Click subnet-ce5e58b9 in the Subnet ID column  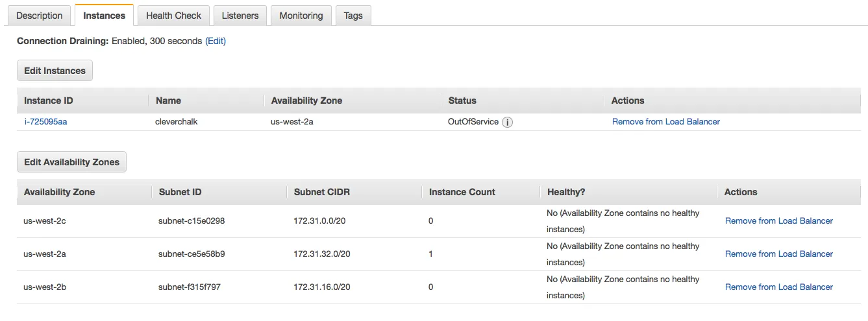tap(192, 254)
